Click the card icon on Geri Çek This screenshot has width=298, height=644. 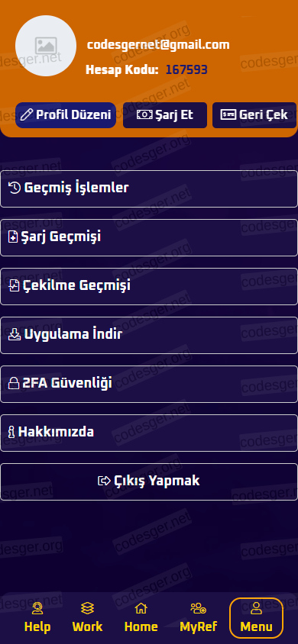tap(228, 114)
